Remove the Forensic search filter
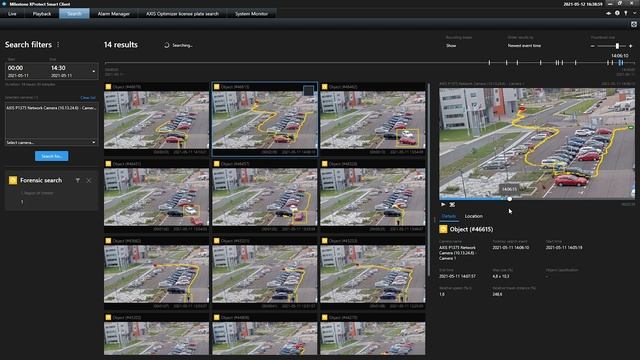Viewport: 640px width, 360px height. coord(89,180)
